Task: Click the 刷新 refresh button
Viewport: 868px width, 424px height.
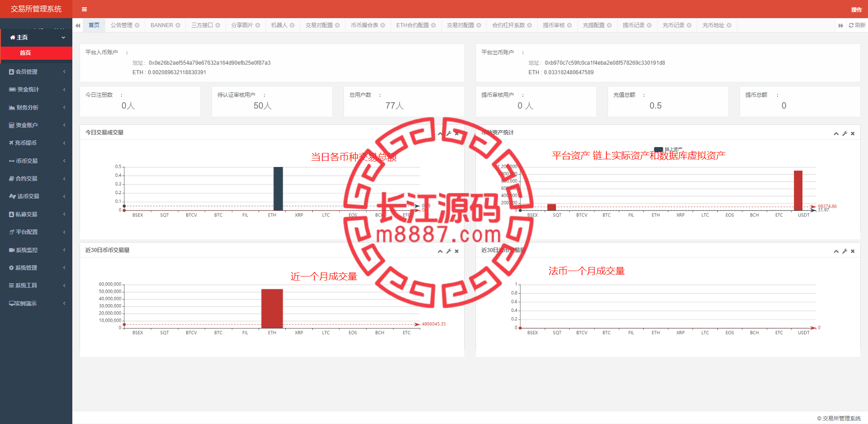Action: (857, 25)
